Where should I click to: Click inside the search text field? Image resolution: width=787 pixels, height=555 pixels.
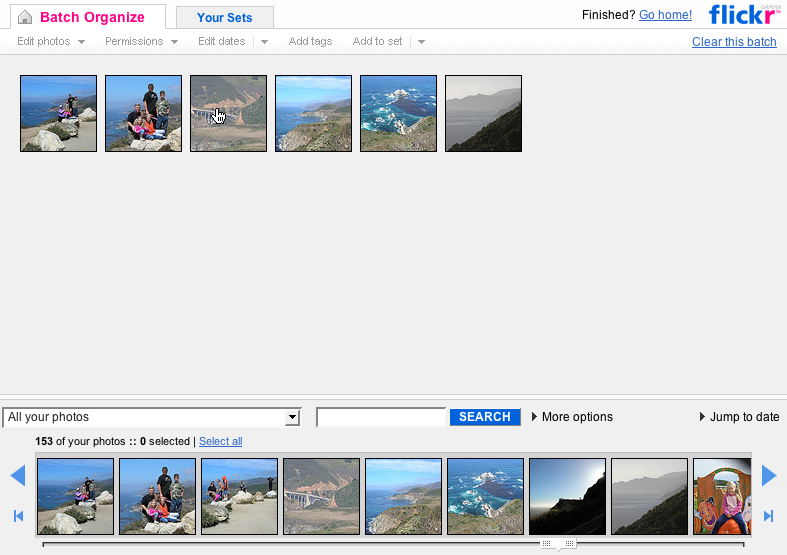[381, 417]
